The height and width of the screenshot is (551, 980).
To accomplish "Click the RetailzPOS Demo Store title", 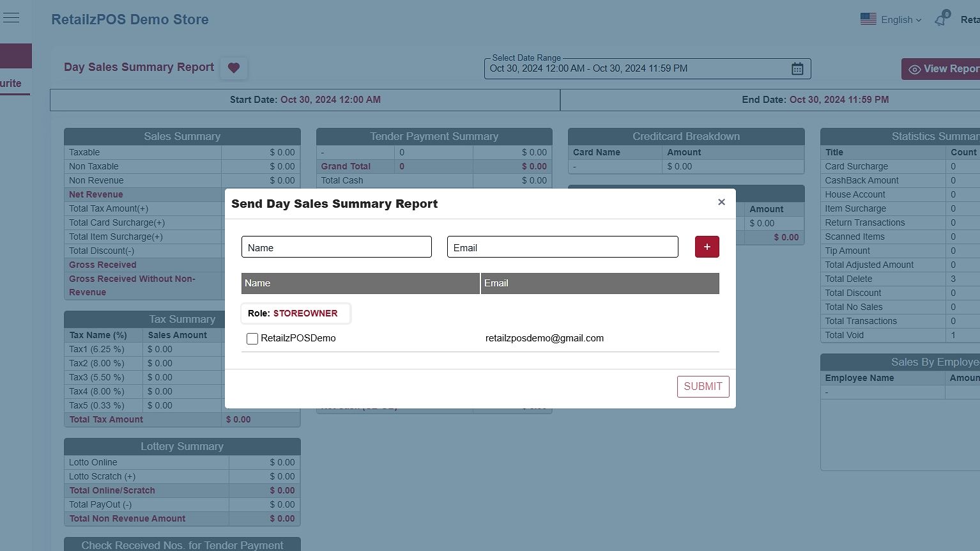I will [x=130, y=19].
